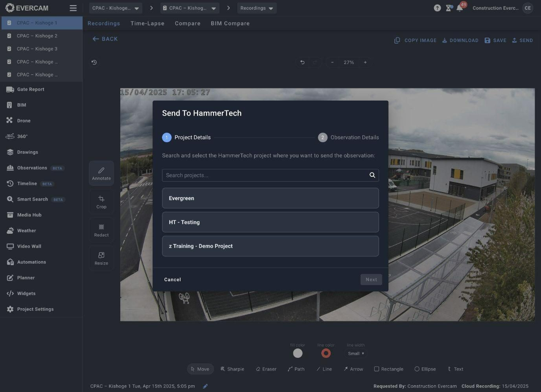The height and width of the screenshot is (392, 541).
Task: Click the Save button
Action: click(495, 40)
